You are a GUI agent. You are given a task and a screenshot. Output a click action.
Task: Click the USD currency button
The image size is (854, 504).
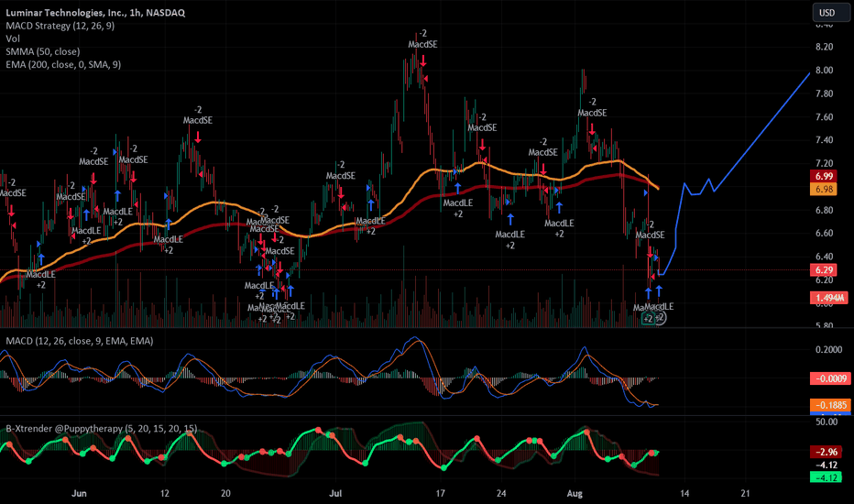click(830, 13)
